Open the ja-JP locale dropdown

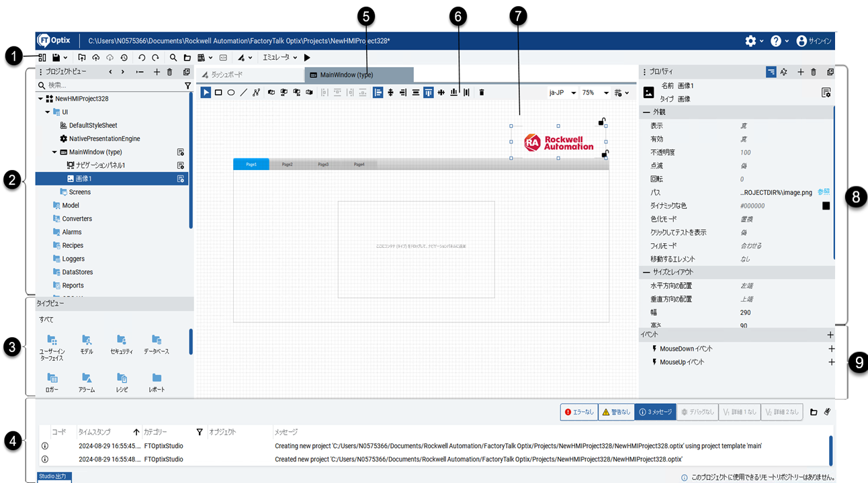[x=563, y=93]
